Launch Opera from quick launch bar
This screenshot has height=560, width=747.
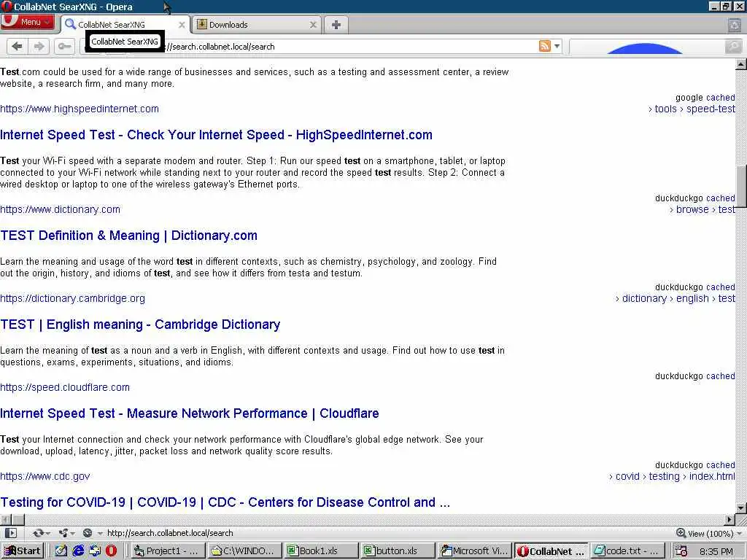tap(111, 551)
